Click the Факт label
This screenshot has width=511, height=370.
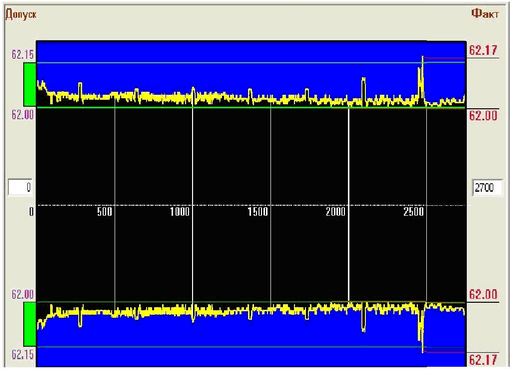click(x=485, y=14)
